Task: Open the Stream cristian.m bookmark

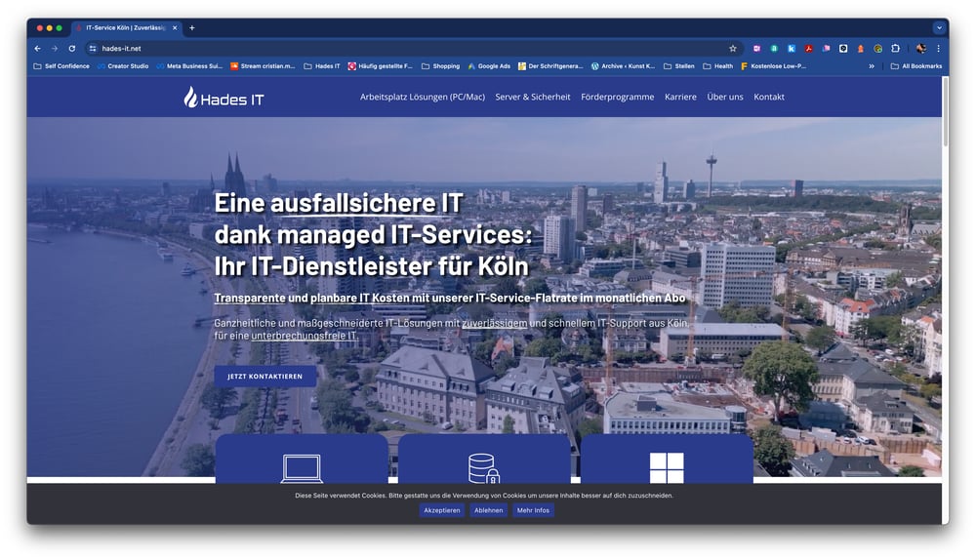Action: point(263,66)
